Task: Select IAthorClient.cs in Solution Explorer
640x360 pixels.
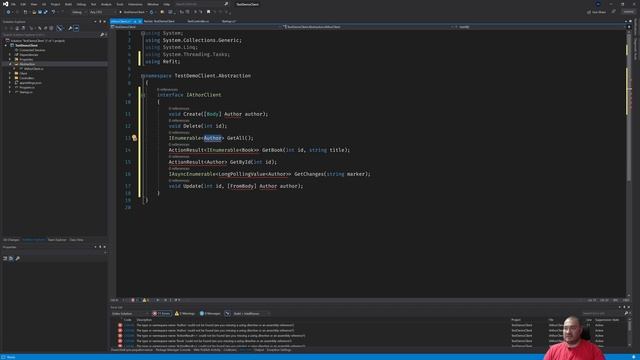Action: (x=33, y=69)
